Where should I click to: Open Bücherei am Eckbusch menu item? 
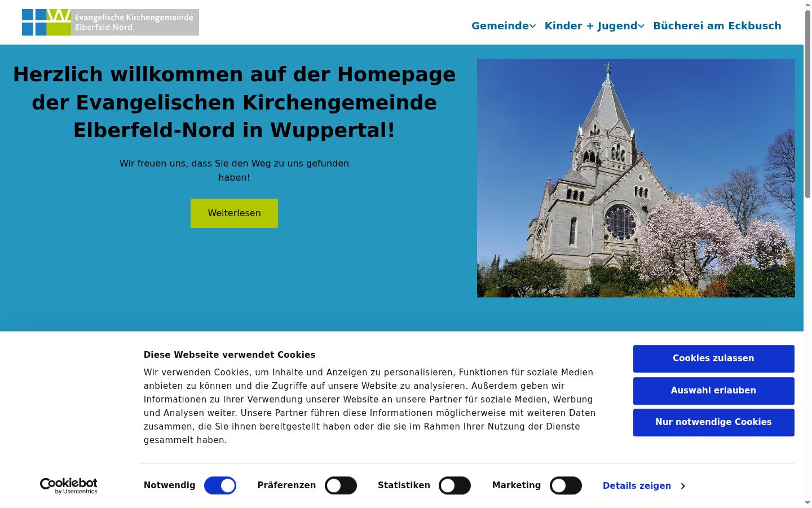[717, 26]
